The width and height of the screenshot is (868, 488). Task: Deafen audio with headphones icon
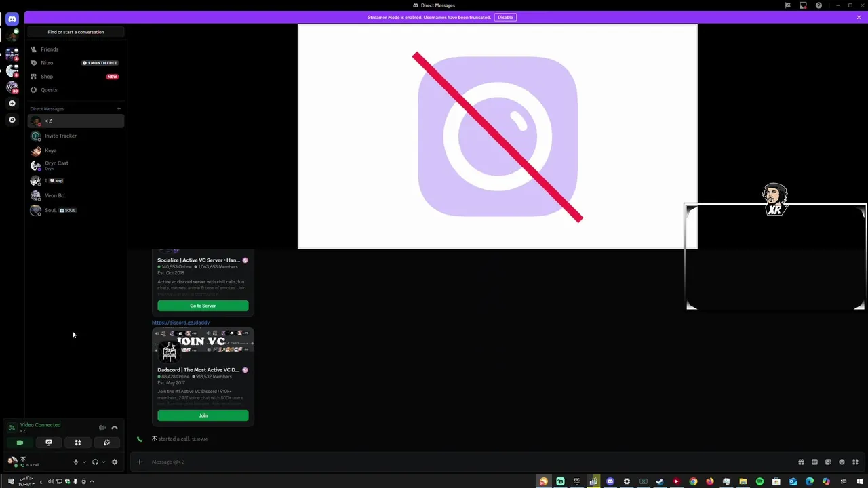95,462
